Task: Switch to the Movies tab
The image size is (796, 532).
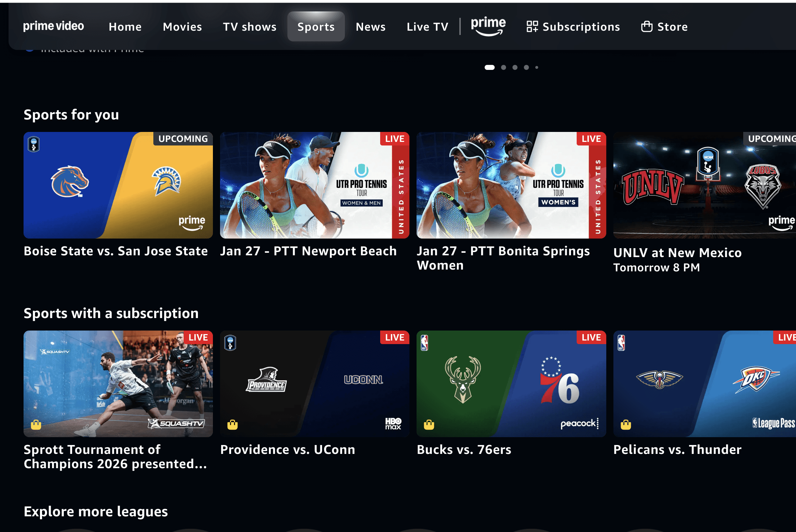Action: click(182, 27)
